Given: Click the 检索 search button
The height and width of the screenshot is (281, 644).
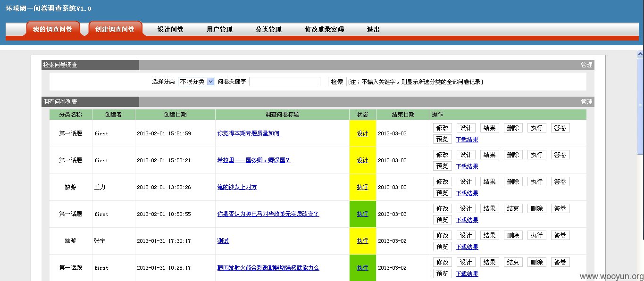Looking at the screenshot, I should click(337, 82).
